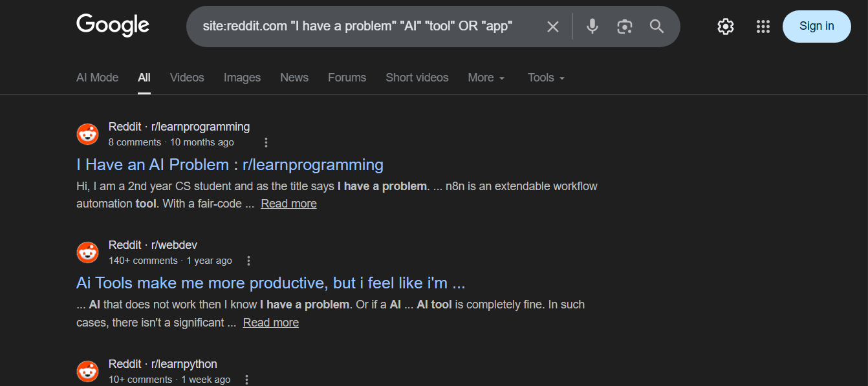The image size is (868, 386).
Task: Open the Google apps grid
Action: tap(763, 27)
